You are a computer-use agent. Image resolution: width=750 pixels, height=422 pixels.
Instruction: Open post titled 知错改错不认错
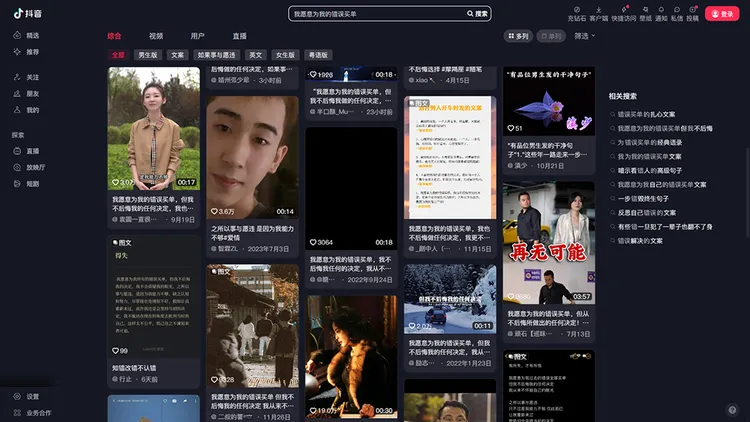coord(134,368)
